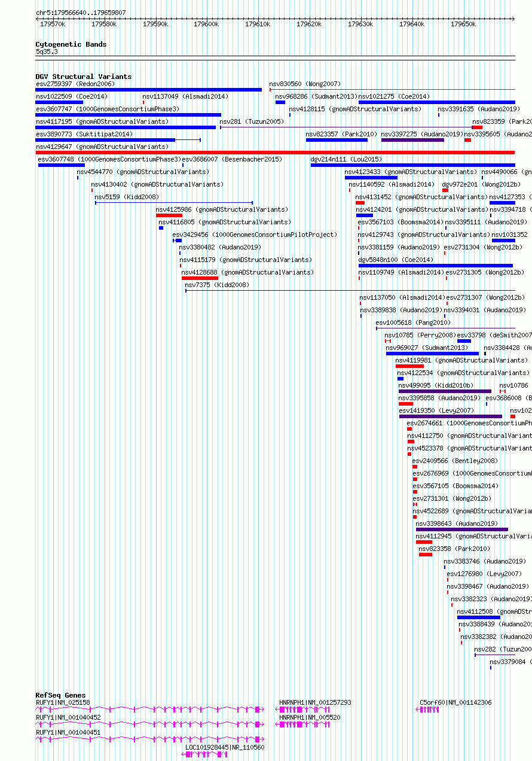Open esv3686007 (Besenbacher2015) label

(x=232, y=159)
